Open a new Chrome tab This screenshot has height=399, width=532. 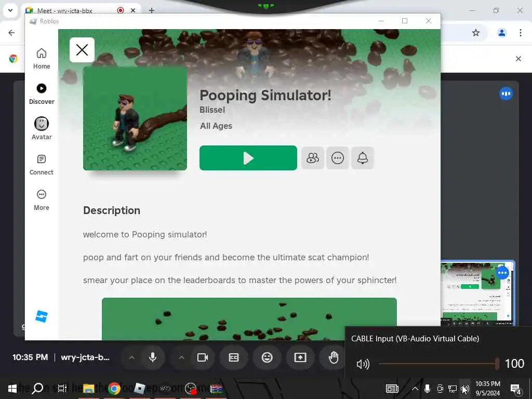click(152, 10)
